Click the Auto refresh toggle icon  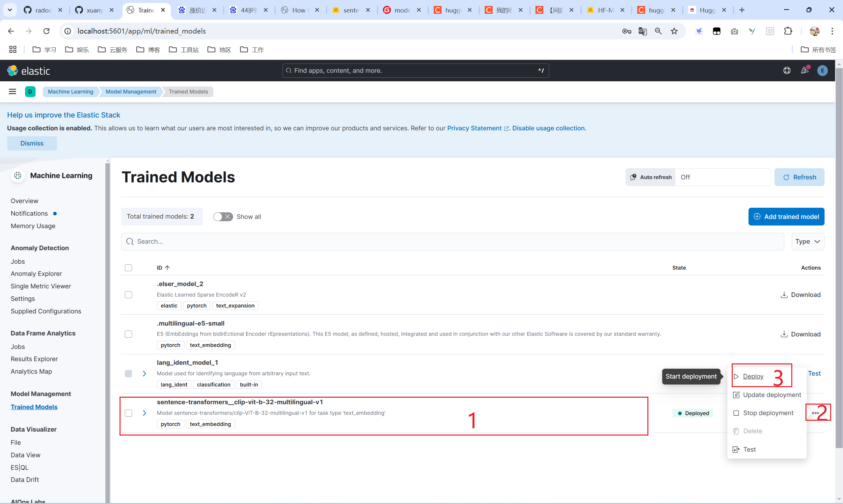[x=634, y=177]
